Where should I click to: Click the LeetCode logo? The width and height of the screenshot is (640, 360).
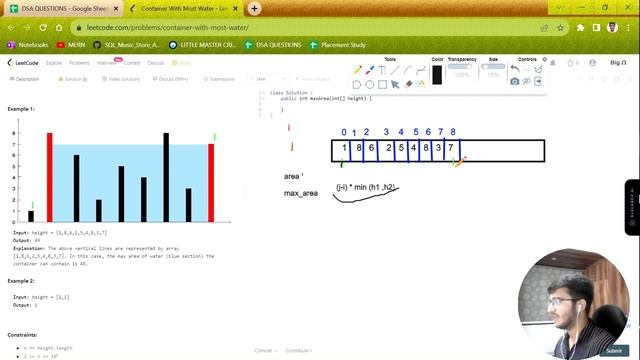point(23,63)
